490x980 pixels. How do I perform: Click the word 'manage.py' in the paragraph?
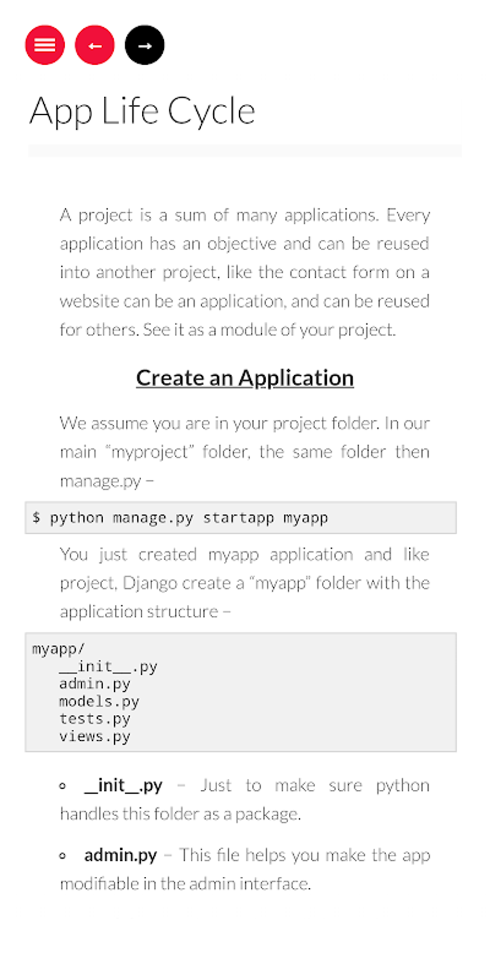[100, 480]
